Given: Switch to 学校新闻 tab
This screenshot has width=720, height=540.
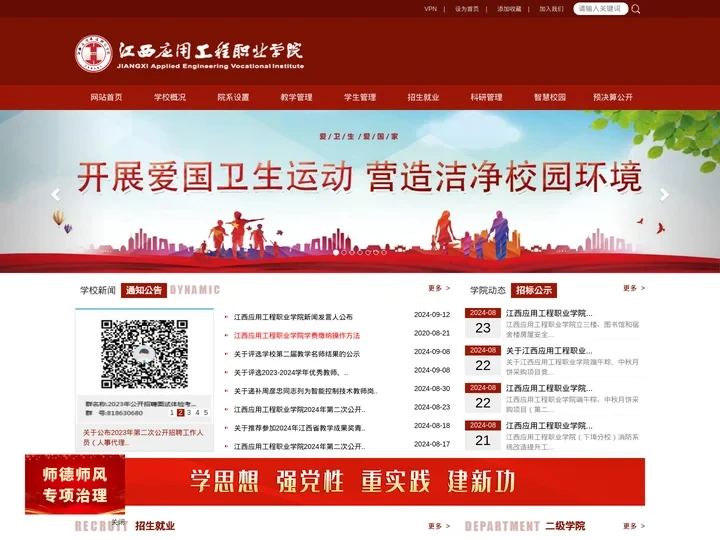Looking at the screenshot, I should [98, 290].
